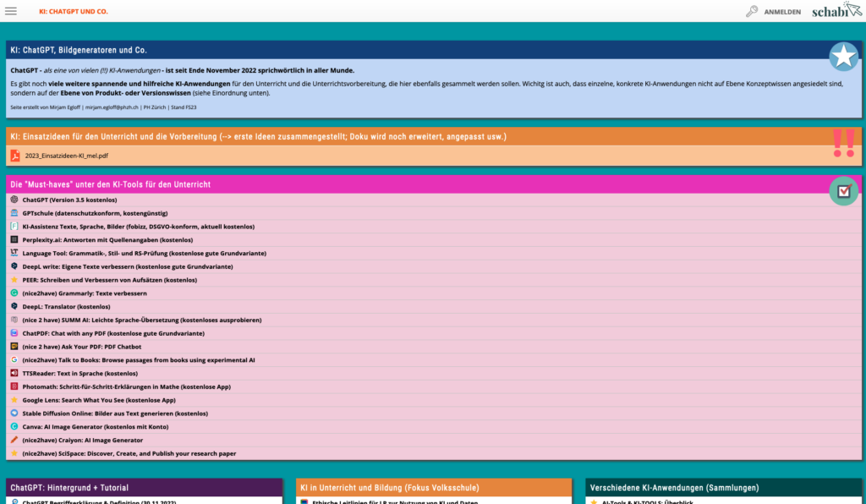Click the KI: CHATGPT UND CO. page title

(74, 12)
